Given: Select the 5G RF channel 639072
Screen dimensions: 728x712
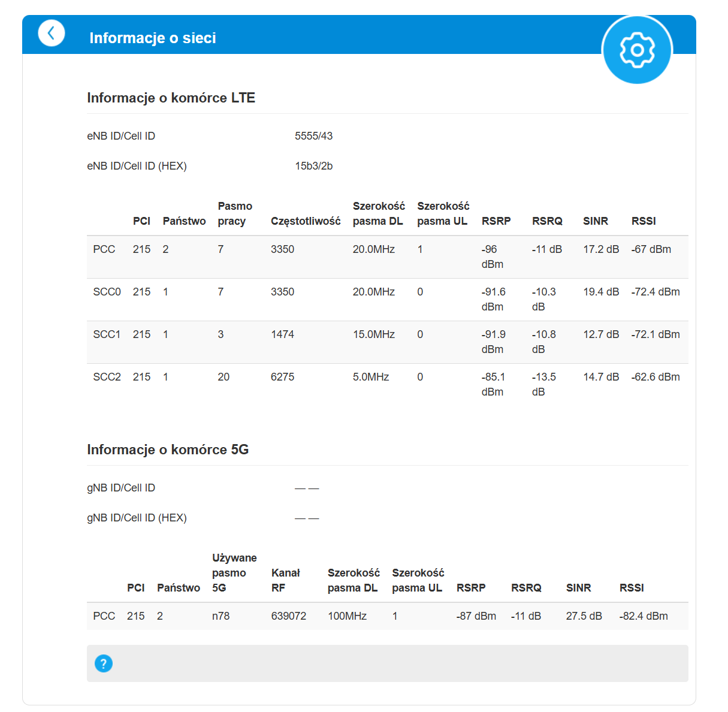Looking at the screenshot, I should (289, 616).
